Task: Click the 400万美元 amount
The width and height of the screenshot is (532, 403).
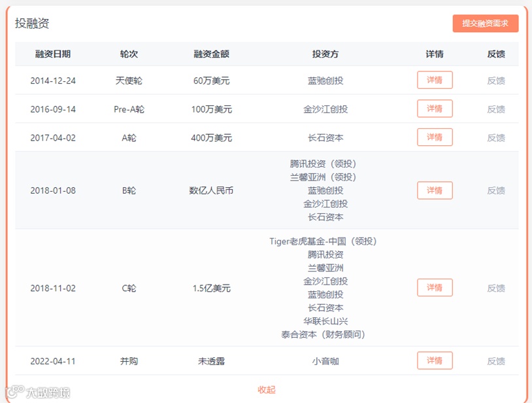Action: pos(211,137)
